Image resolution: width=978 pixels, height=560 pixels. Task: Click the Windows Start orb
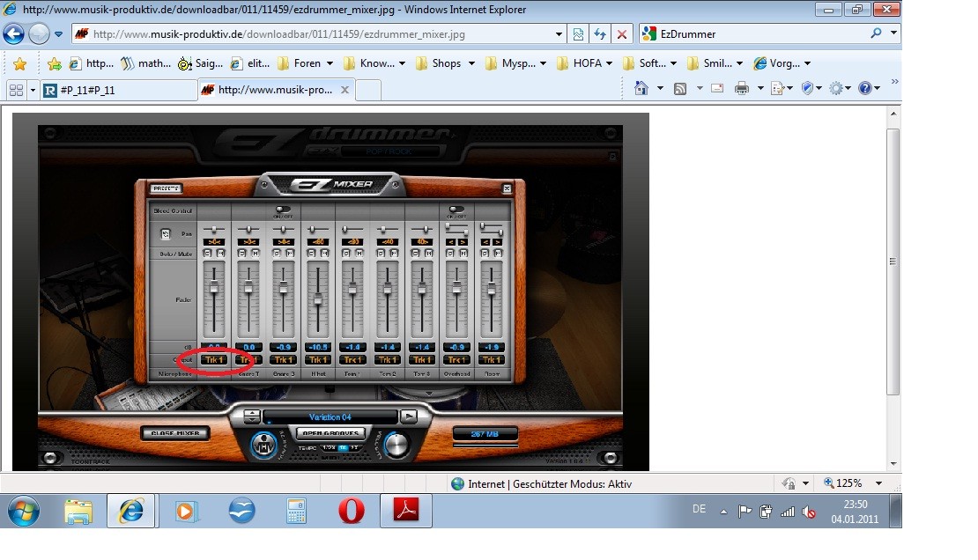coord(24,511)
